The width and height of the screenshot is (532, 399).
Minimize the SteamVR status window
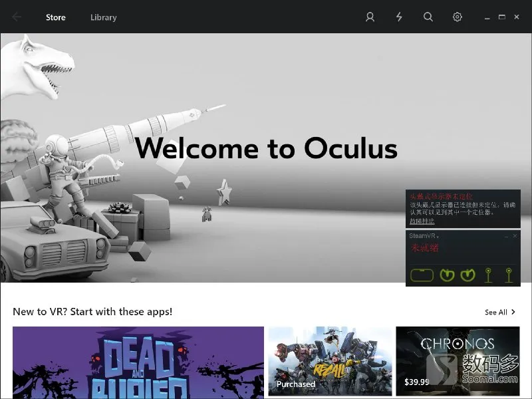pos(506,236)
